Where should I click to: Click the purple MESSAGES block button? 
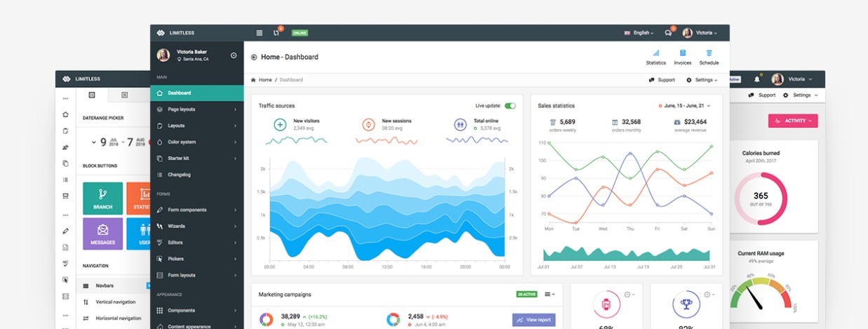point(102,234)
